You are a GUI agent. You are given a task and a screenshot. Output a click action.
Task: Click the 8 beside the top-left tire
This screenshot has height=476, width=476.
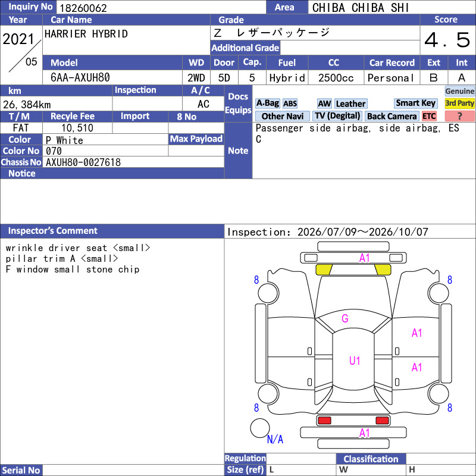256,280
